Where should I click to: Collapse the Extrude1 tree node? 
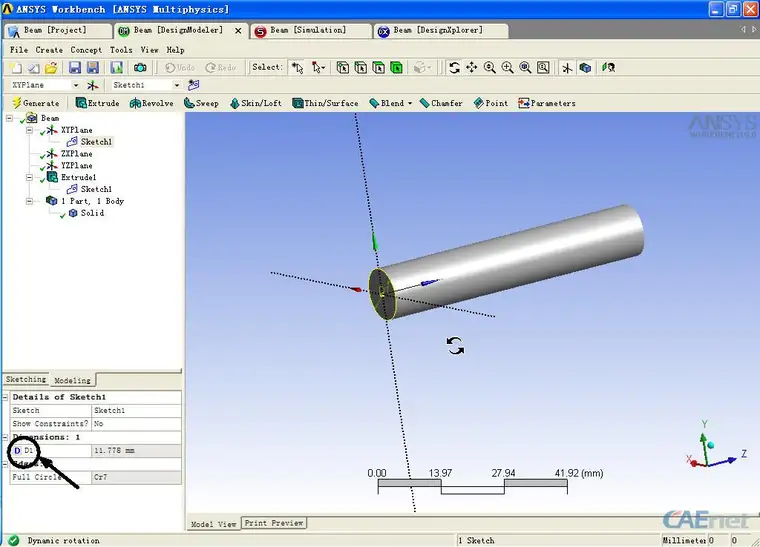click(30, 177)
